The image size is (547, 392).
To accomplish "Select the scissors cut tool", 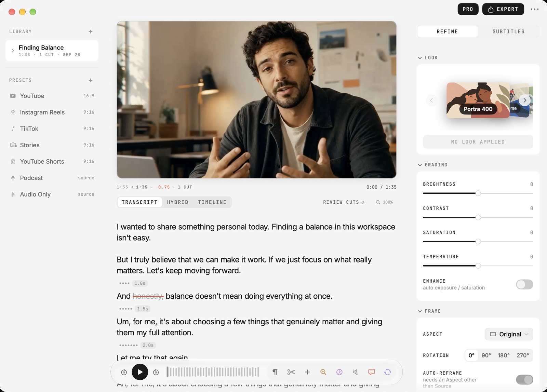I will point(291,372).
